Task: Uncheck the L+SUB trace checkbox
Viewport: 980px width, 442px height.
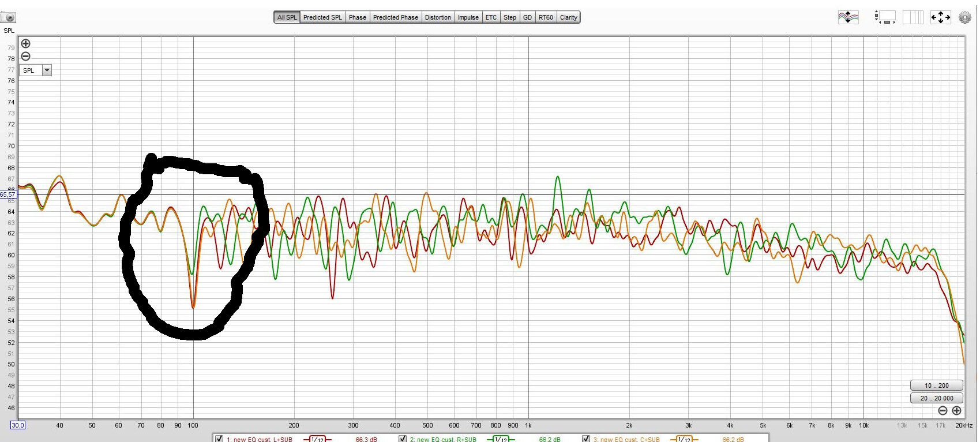Action: pyautogui.click(x=219, y=439)
